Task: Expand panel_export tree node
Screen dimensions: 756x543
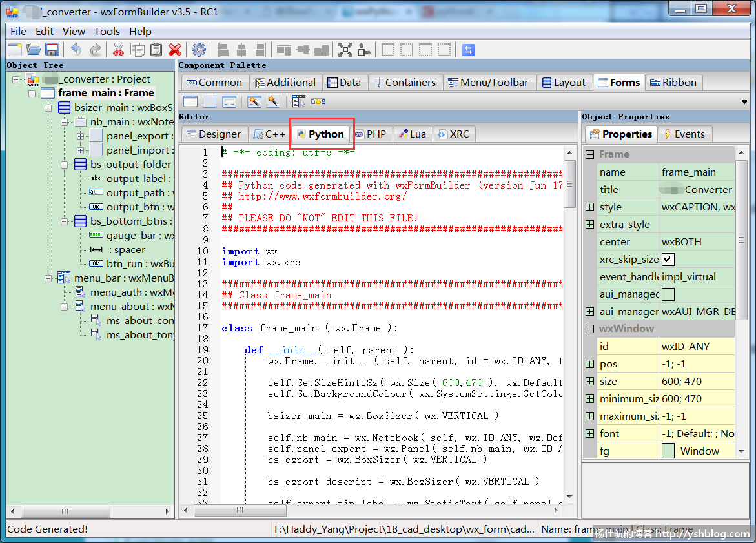Action: (80, 136)
